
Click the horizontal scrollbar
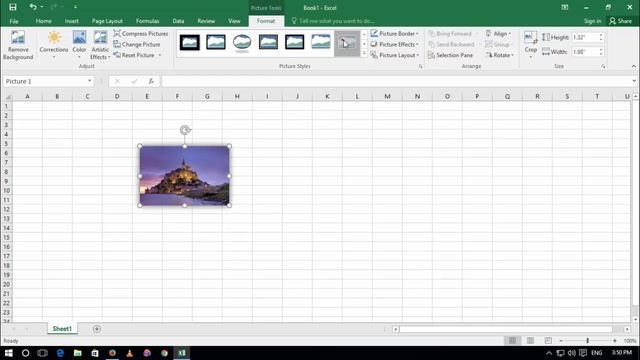coord(506,329)
